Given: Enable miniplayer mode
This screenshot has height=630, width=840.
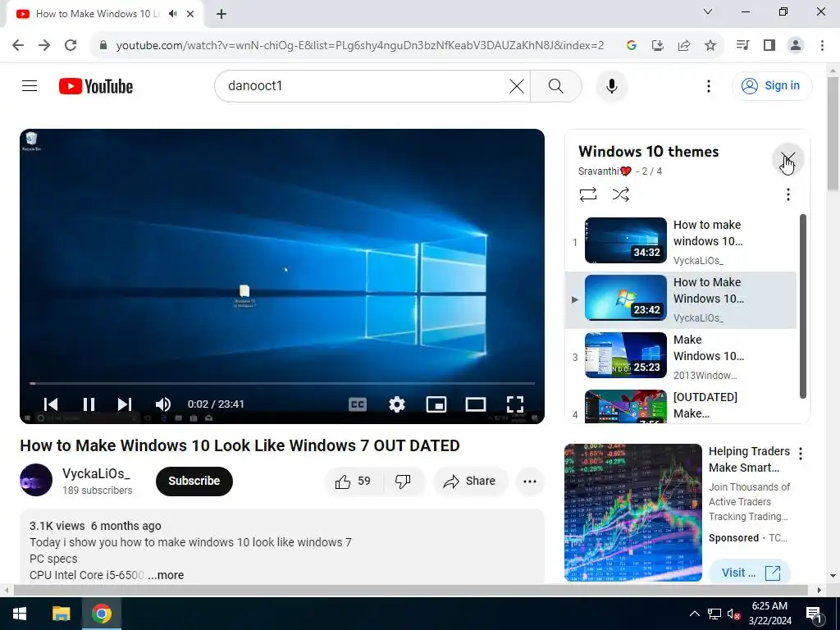Looking at the screenshot, I should [x=436, y=404].
